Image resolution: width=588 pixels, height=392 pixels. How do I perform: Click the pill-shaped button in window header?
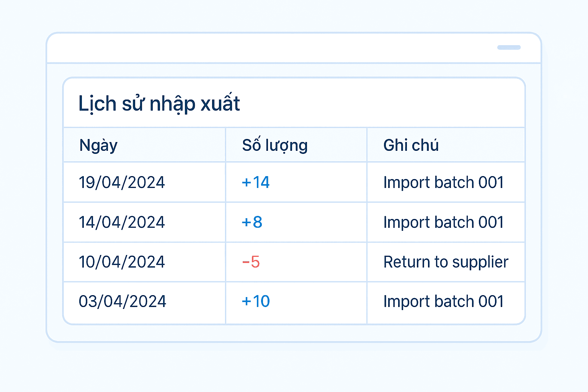point(509,47)
